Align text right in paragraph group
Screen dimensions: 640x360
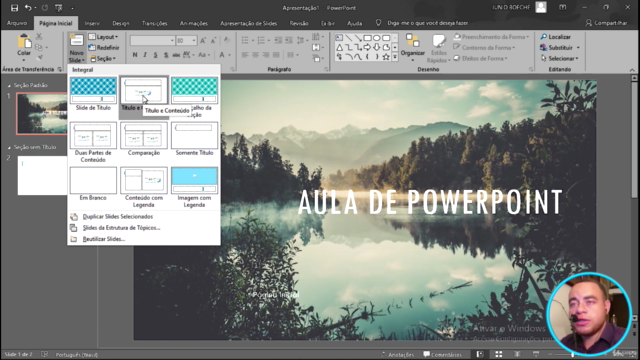(266, 55)
